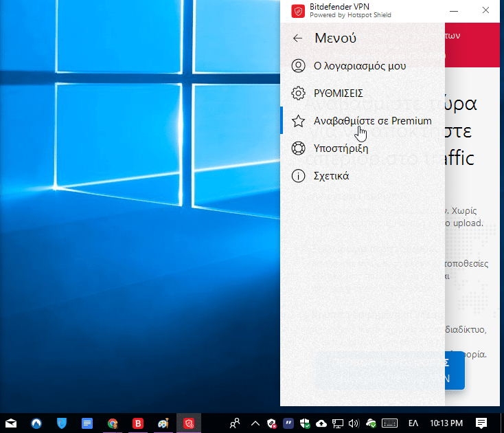
Task: Open Bitdefender red B taskbar icon
Action: click(x=138, y=423)
